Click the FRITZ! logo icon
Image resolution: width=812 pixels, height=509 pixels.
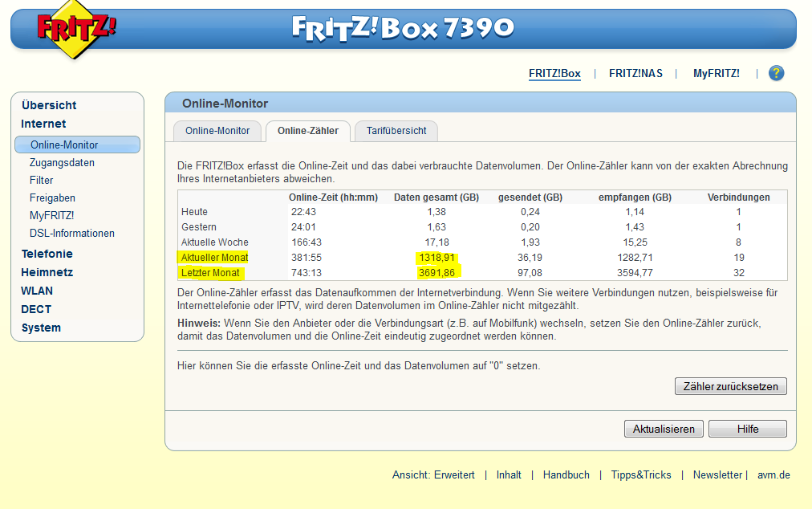76,29
